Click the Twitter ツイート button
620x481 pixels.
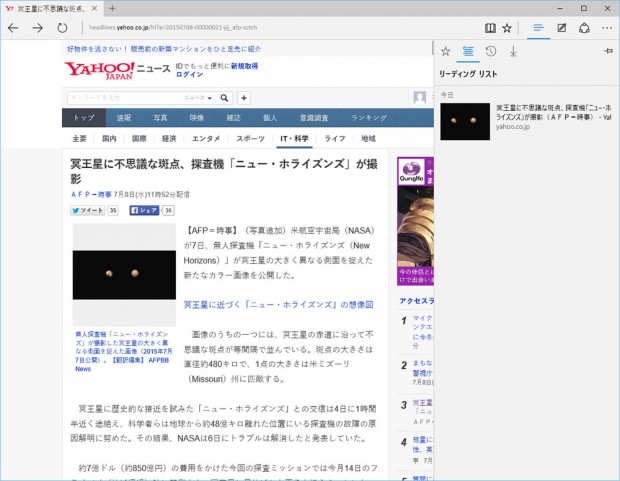click(x=88, y=210)
